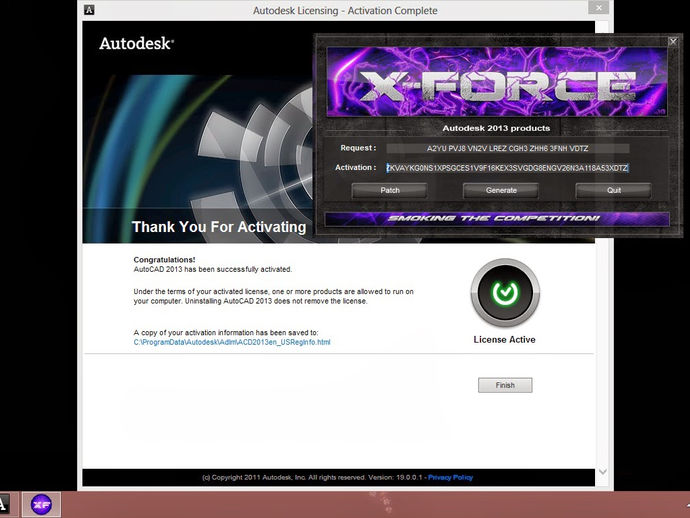Click the 'Smoking the Competition!' banner
The width and height of the screenshot is (690, 518).
coord(497,219)
